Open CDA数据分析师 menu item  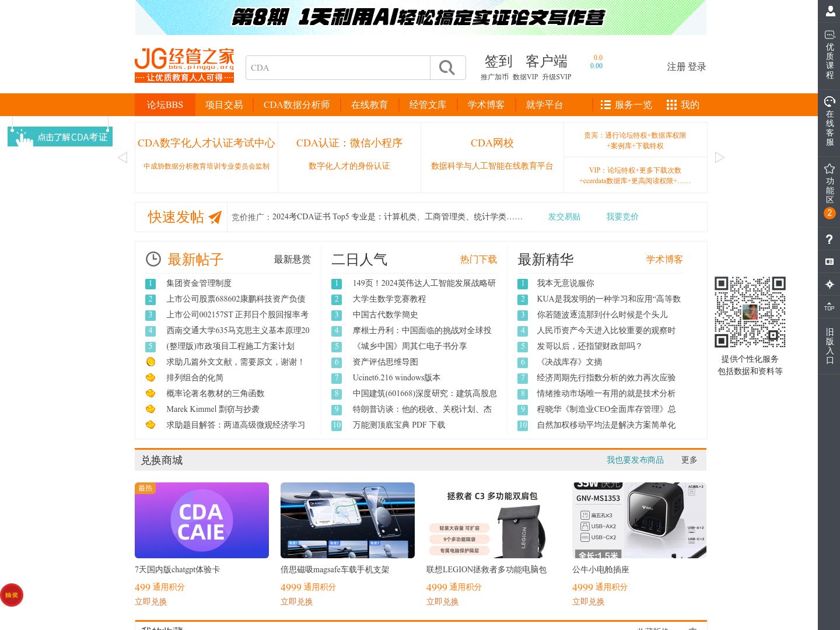pos(297,105)
